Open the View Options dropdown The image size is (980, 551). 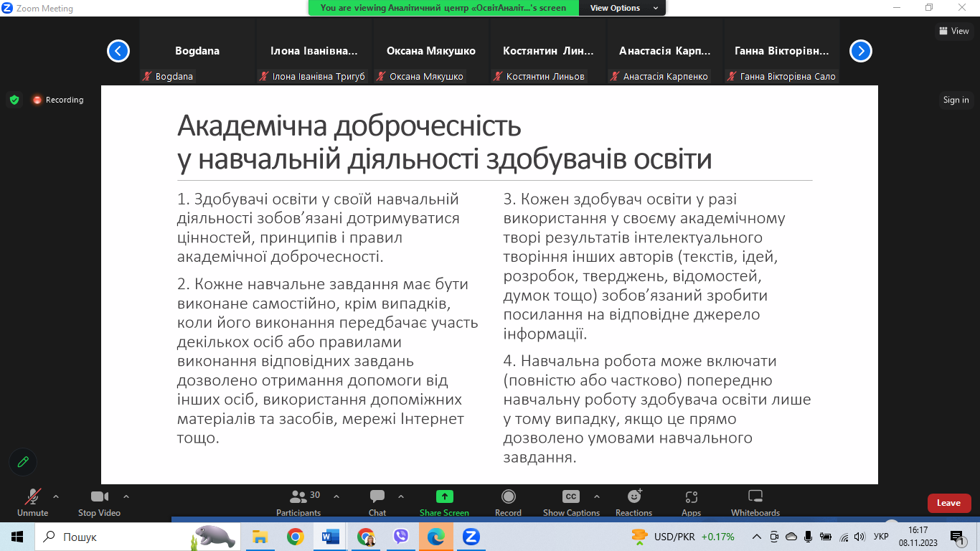(623, 9)
